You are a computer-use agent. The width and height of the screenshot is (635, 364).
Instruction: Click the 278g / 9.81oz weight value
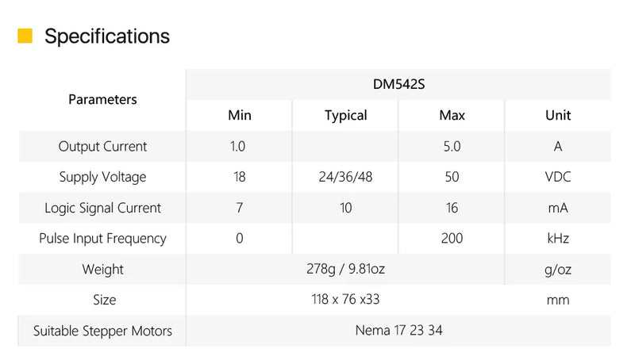(x=345, y=270)
